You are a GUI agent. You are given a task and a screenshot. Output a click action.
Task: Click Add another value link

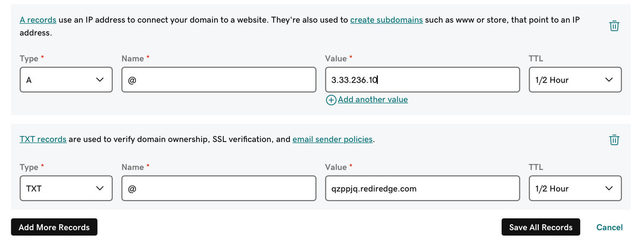point(372,100)
